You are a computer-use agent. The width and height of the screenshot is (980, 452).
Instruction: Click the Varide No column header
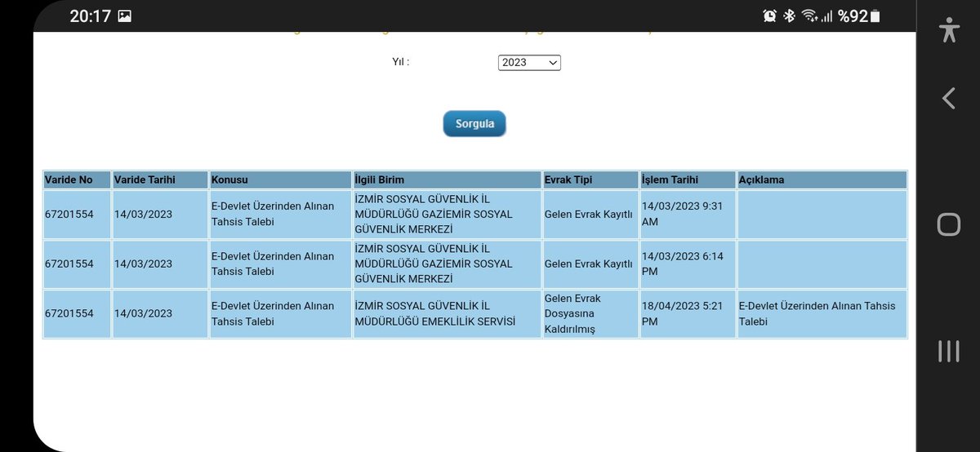(77, 179)
